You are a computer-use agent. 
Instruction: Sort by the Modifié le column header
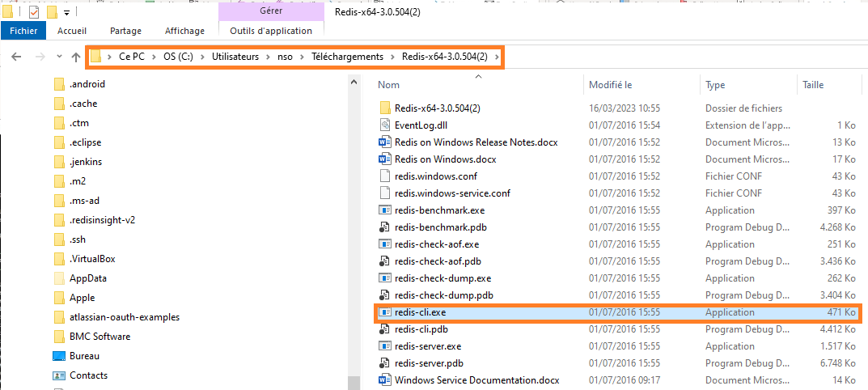[610, 85]
